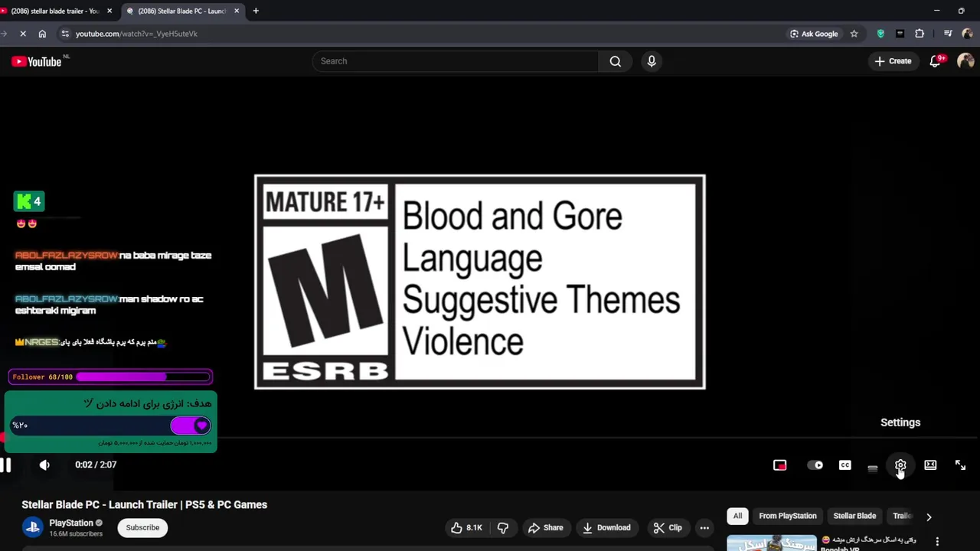Image resolution: width=980 pixels, height=551 pixels.
Task: Open the Chrome profile avatar
Action: pyautogui.click(x=967, y=34)
